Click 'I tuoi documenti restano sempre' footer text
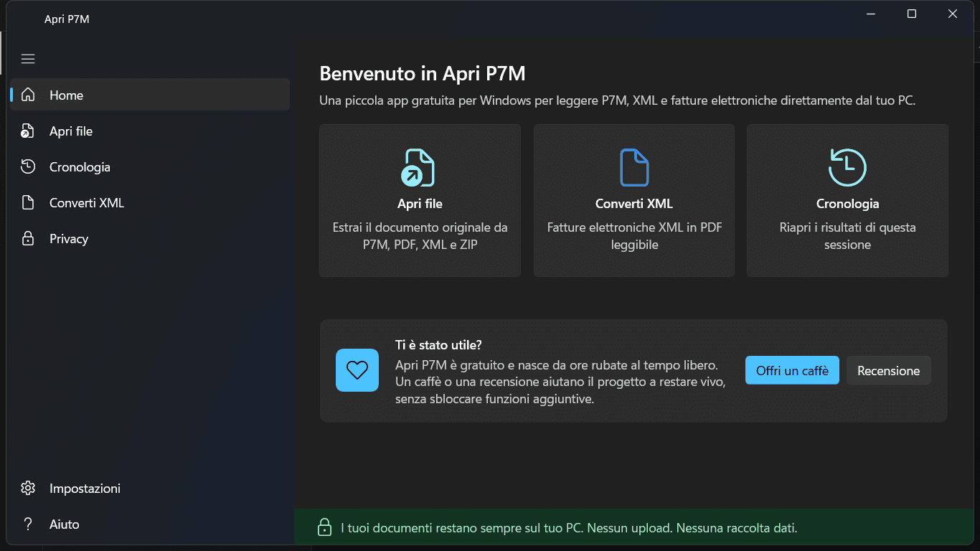This screenshot has width=980, height=551. [x=569, y=528]
